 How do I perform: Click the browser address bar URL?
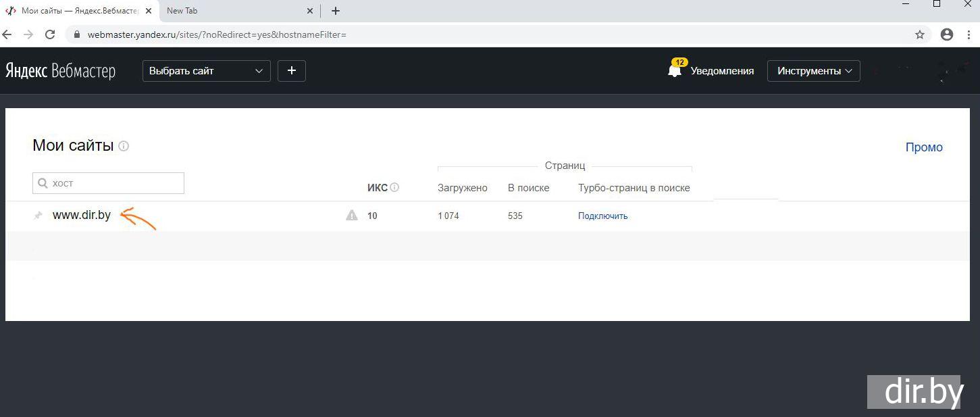pyautogui.click(x=217, y=34)
